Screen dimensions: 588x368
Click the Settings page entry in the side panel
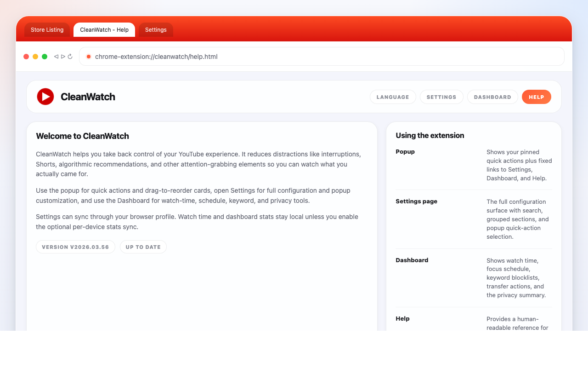[x=416, y=201]
